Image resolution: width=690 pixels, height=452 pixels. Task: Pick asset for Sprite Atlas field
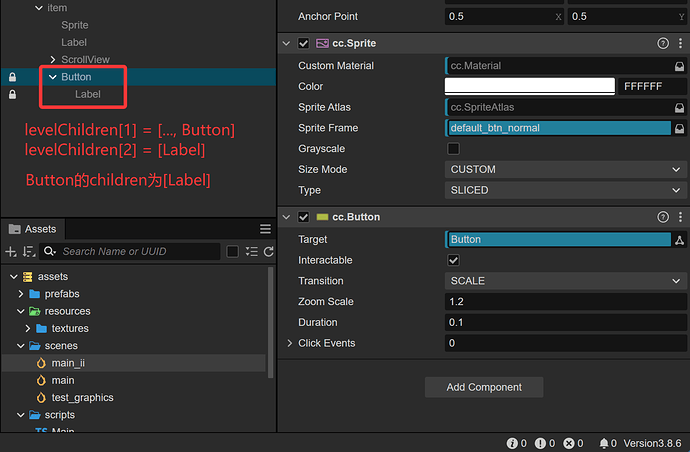[x=679, y=107]
